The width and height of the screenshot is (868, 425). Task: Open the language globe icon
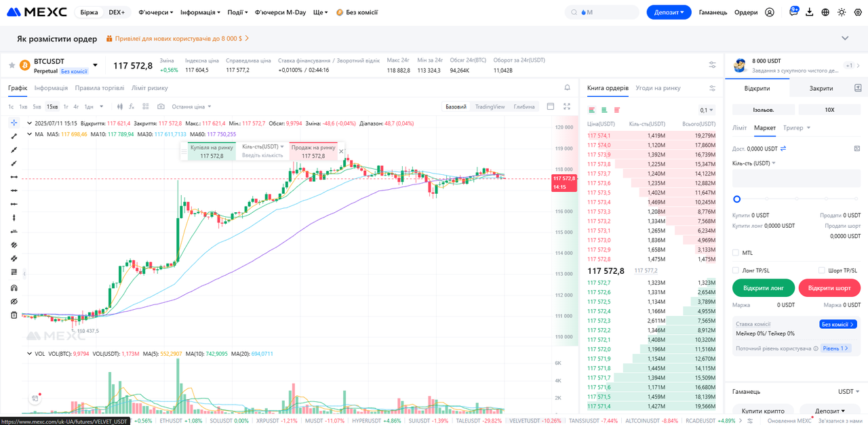pos(825,12)
